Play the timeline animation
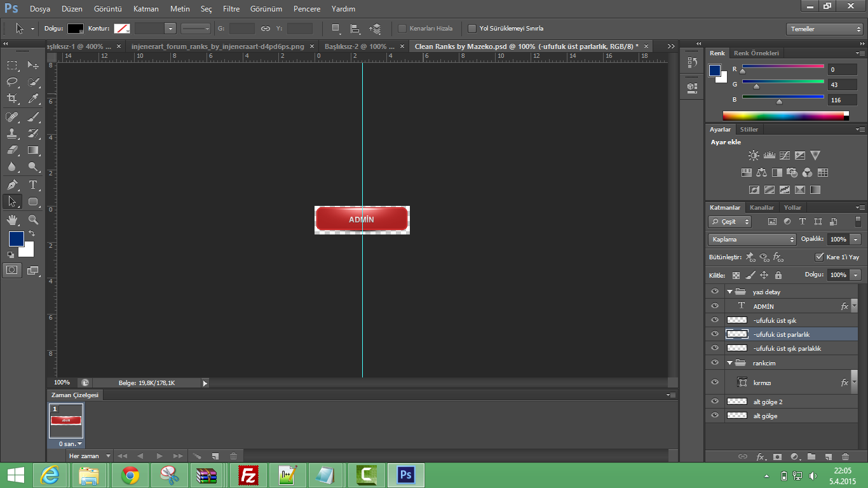 (x=159, y=456)
